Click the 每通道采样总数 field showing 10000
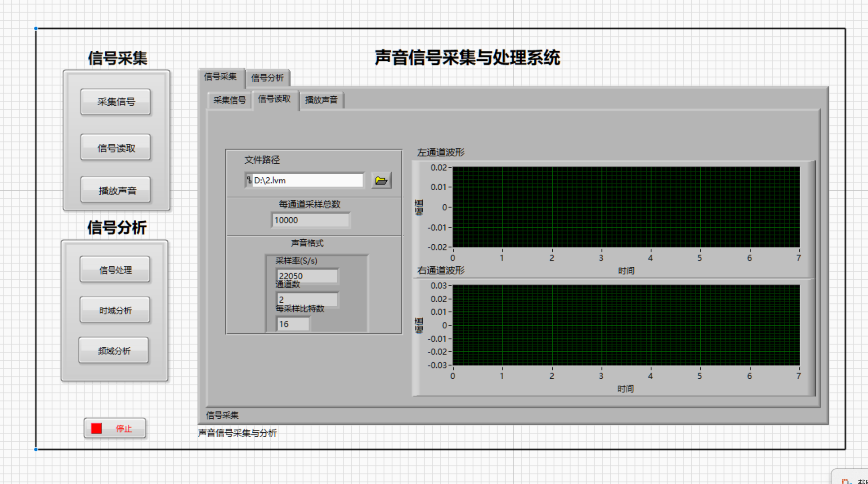The image size is (868, 484). [310, 220]
